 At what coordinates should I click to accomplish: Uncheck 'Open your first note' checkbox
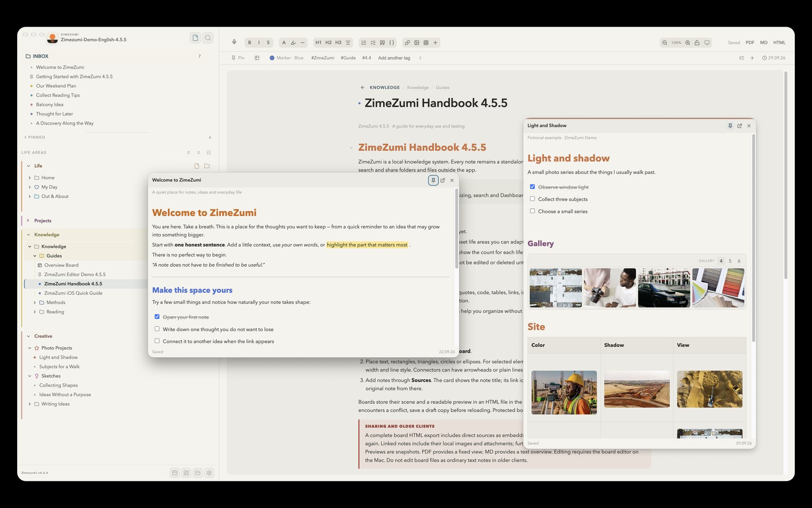pos(157,317)
